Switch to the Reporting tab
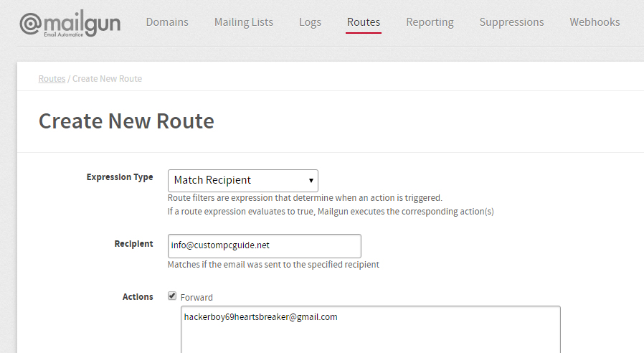The image size is (644, 353). [430, 22]
